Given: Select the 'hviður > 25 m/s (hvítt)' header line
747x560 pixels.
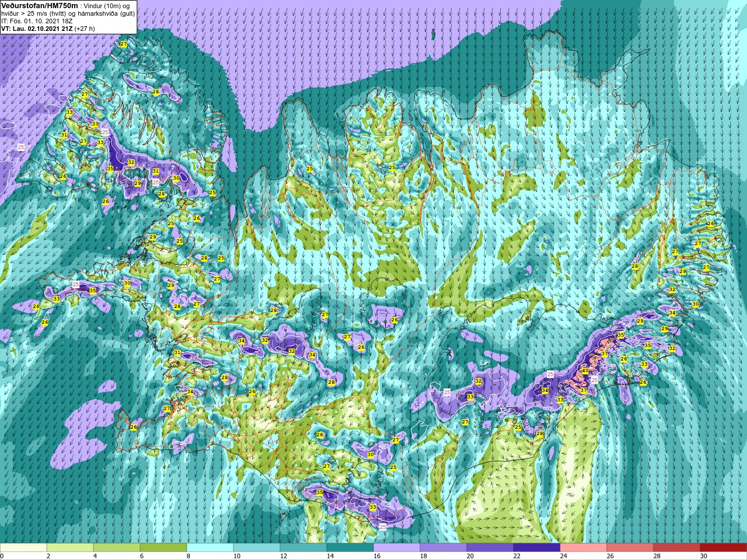Looking at the screenshot, I should pyautogui.click(x=68, y=13).
